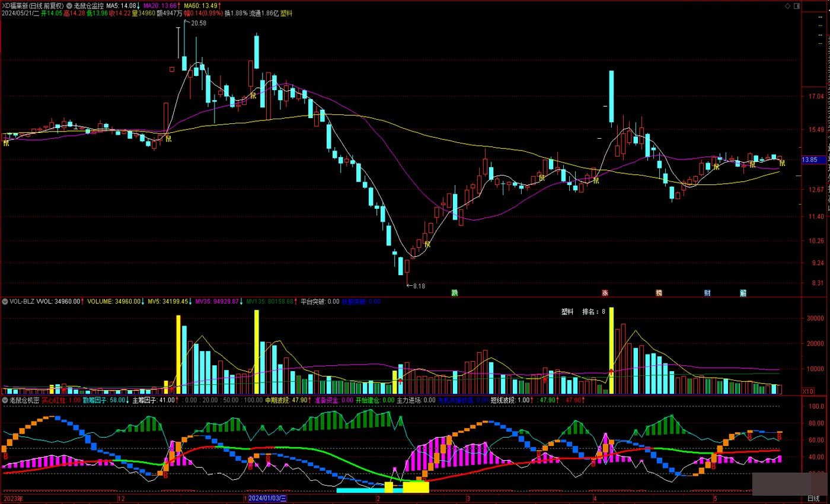The height and width of the screenshot is (504, 830).
Task: Click the X10 volume scale button
Action: click(x=807, y=391)
